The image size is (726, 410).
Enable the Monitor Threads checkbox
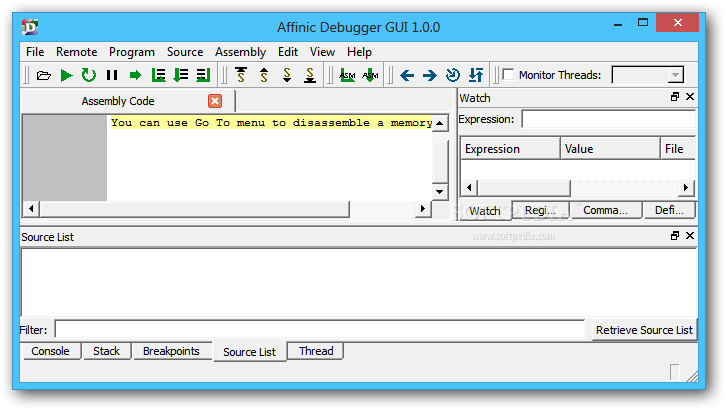pos(508,75)
